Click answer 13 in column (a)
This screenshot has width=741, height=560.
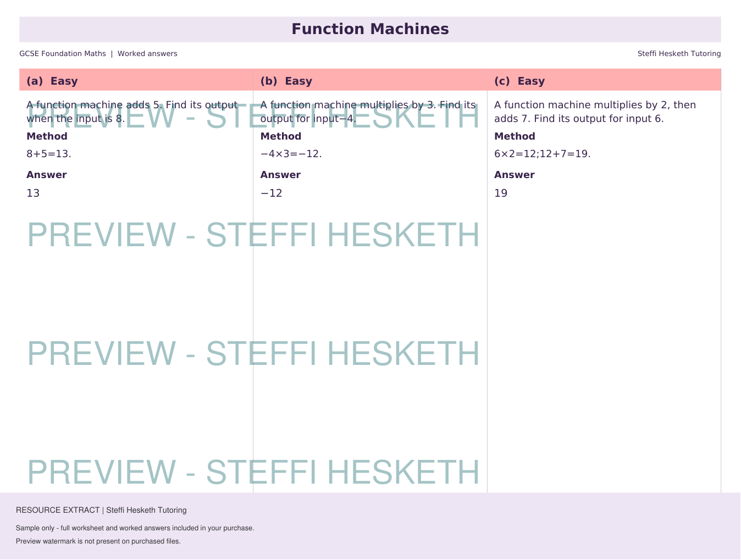(33, 193)
